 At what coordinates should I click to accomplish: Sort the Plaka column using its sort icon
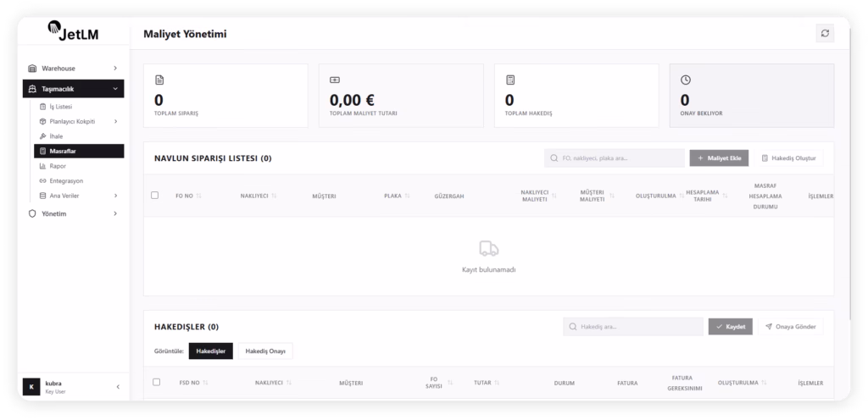pyautogui.click(x=408, y=196)
